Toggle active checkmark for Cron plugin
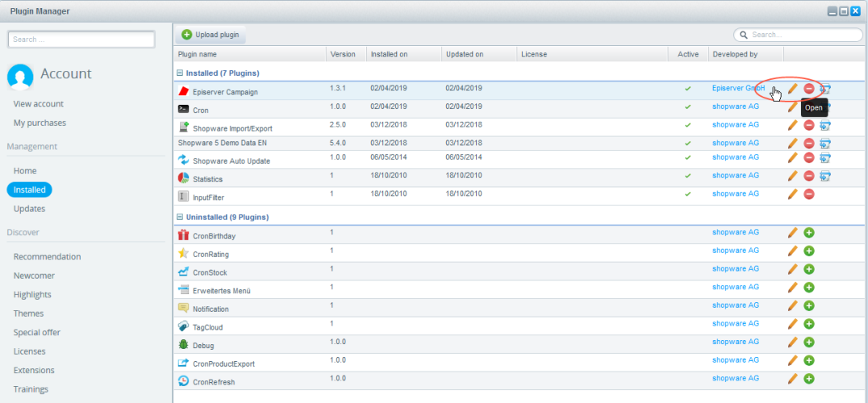The width and height of the screenshot is (868, 403). 687,106
